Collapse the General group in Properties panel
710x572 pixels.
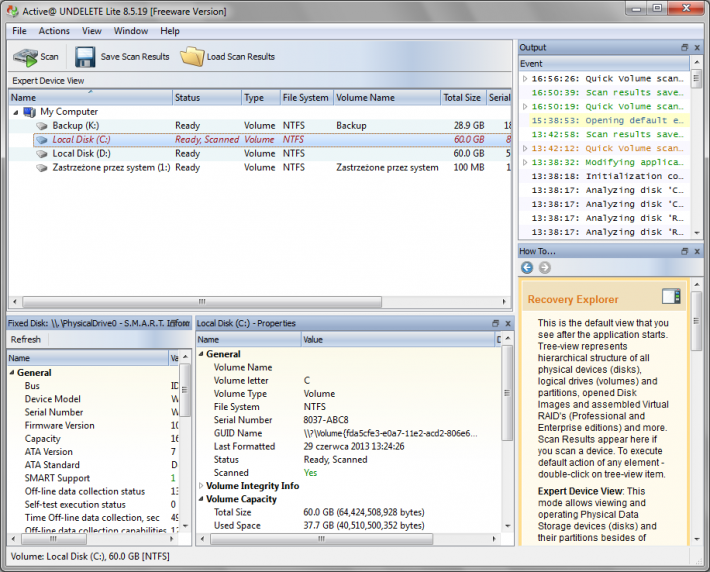pyautogui.click(x=201, y=354)
